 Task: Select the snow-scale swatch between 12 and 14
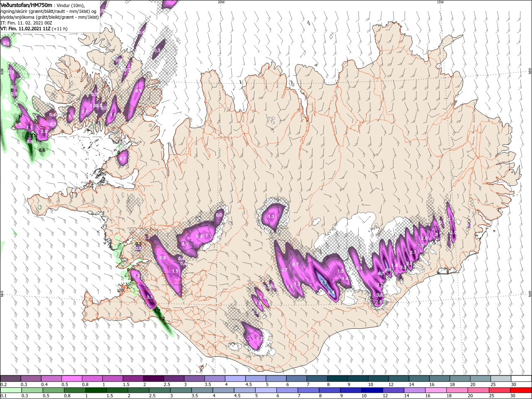pos(398,379)
